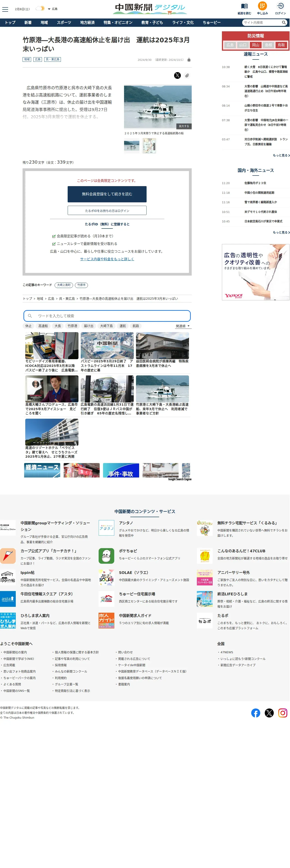Click 無料会員登録をして続きを読む button
The width and height of the screenshot is (290, 868).
click(x=107, y=194)
